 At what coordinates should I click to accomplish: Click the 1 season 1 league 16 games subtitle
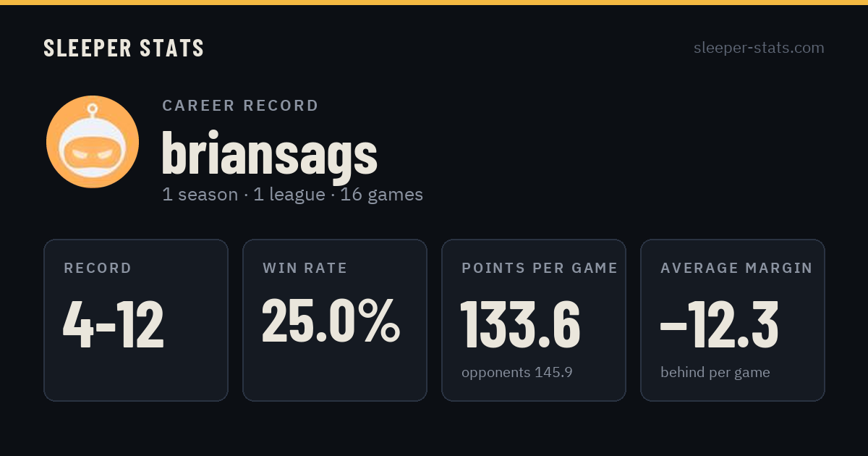pyautogui.click(x=292, y=195)
